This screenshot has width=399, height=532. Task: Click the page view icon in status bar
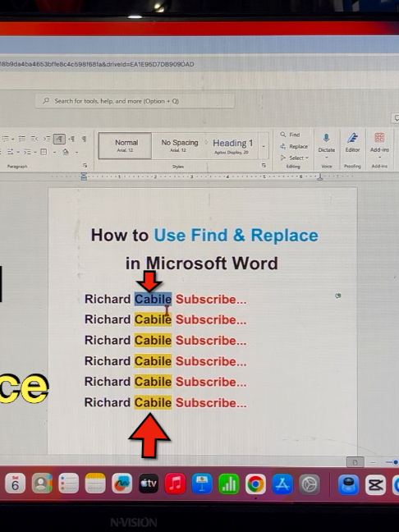(355, 462)
